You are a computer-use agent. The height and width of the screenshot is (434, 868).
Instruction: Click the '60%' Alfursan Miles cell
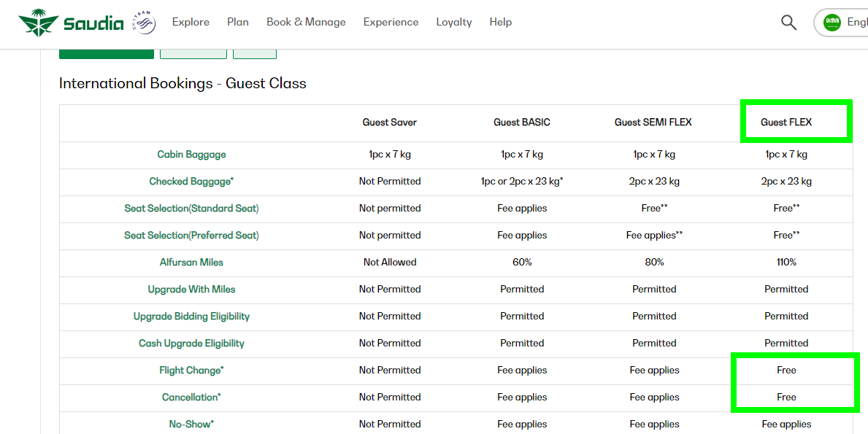522,263
